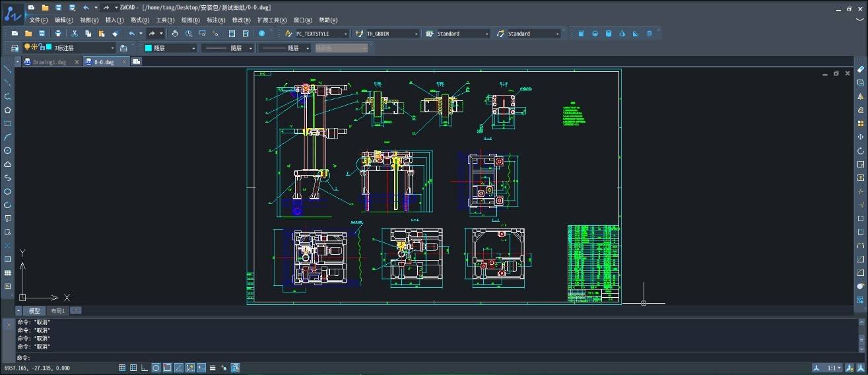
Task: Toggle Polar tracking in the status bar
Action: click(x=156, y=368)
